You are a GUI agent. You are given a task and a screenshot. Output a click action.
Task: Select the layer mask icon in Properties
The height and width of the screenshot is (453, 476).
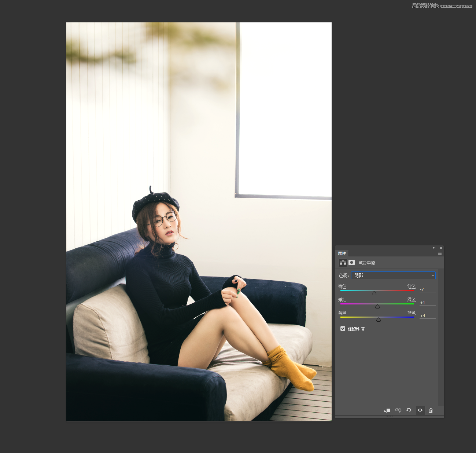352,263
